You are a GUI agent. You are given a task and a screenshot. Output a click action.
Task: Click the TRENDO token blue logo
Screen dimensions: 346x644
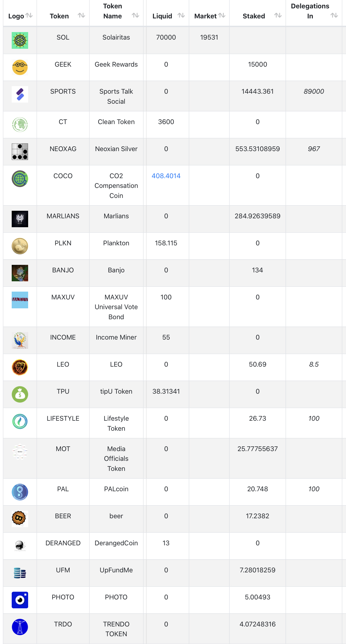(20, 627)
